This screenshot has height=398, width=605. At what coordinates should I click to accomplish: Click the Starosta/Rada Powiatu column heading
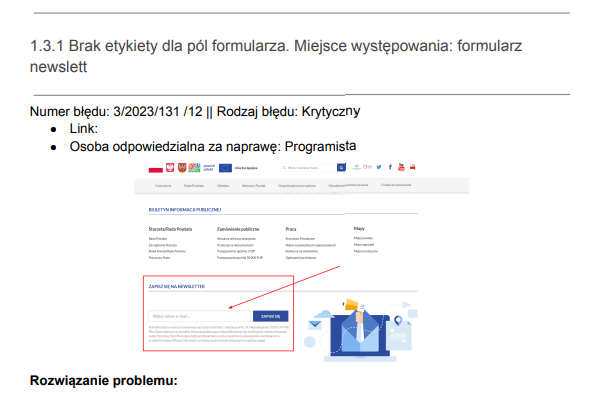[170, 229]
